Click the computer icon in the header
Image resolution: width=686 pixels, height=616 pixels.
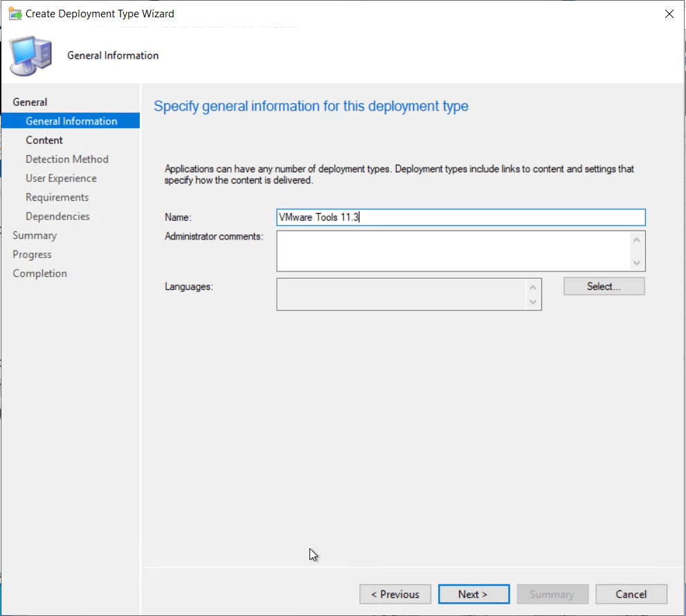pyautogui.click(x=31, y=56)
